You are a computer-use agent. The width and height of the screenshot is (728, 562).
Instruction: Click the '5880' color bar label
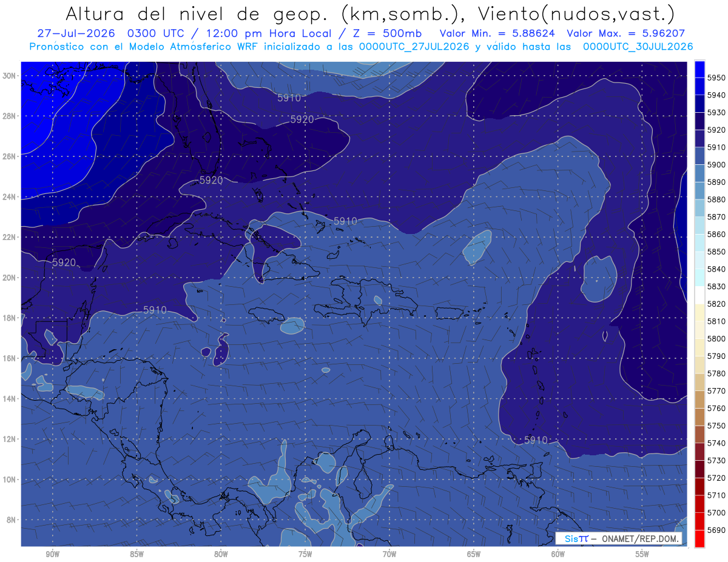tap(716, 199)
